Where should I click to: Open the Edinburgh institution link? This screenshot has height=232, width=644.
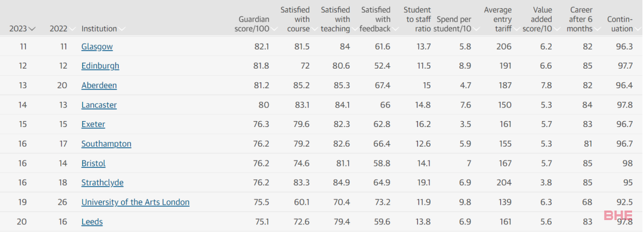[x=100, y=66]
